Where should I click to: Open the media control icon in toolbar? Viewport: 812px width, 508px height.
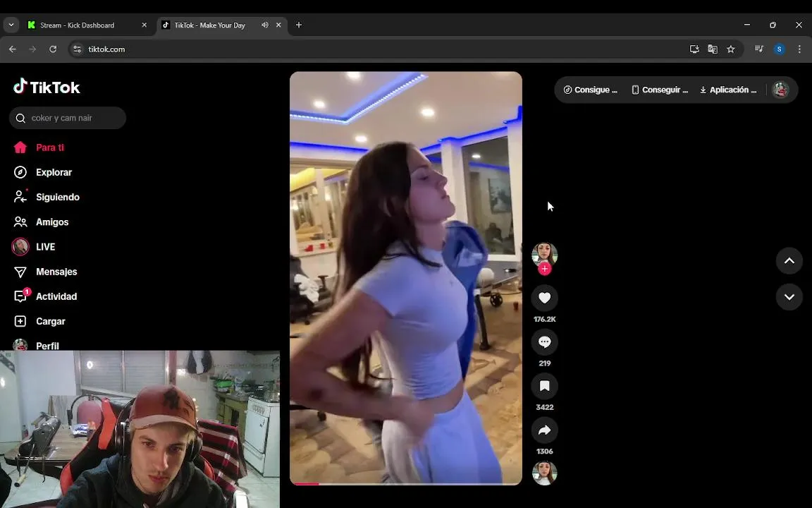click(x=758, y=49)
